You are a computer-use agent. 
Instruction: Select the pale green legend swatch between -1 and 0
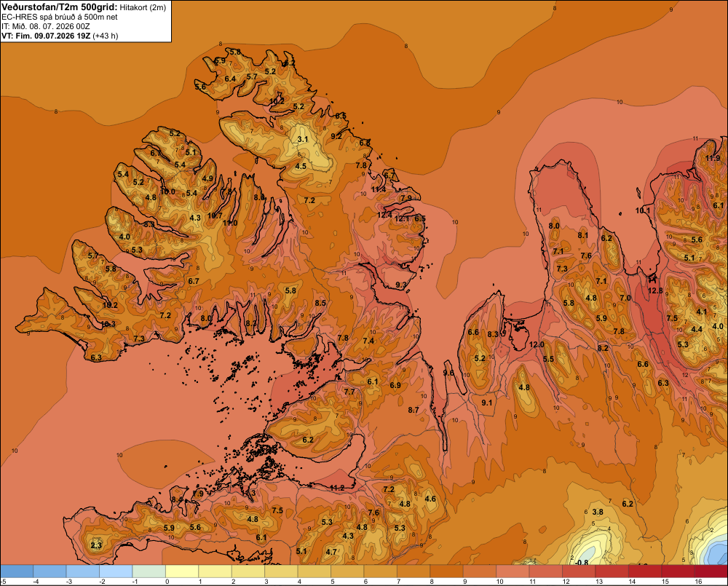(x=149, y=571)
